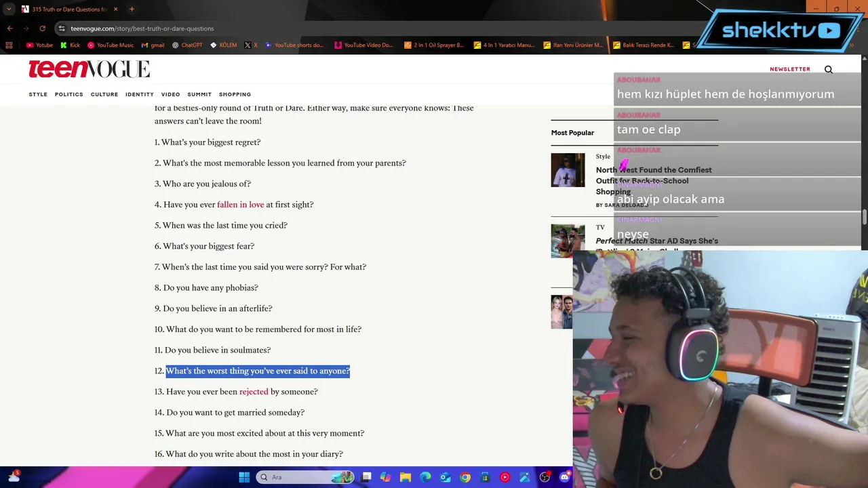Go back to the previous page
868x488 pixels.
point(9,28)
